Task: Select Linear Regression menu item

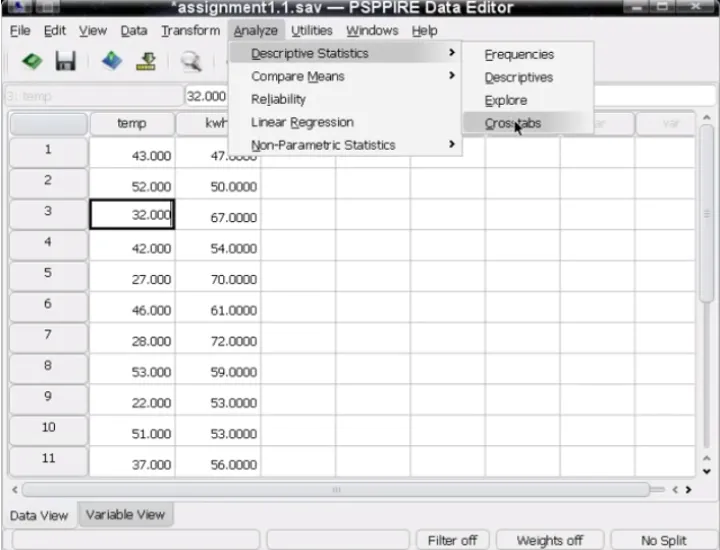Action: tap(302, 122)
